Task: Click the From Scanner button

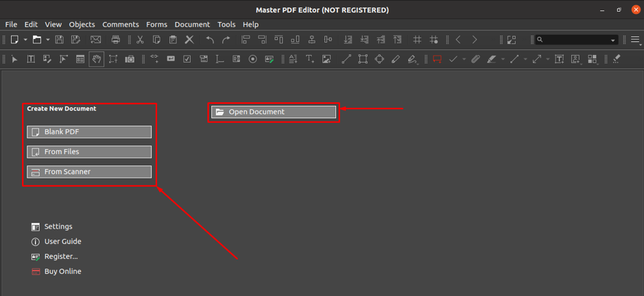Action: click(89, 172)
